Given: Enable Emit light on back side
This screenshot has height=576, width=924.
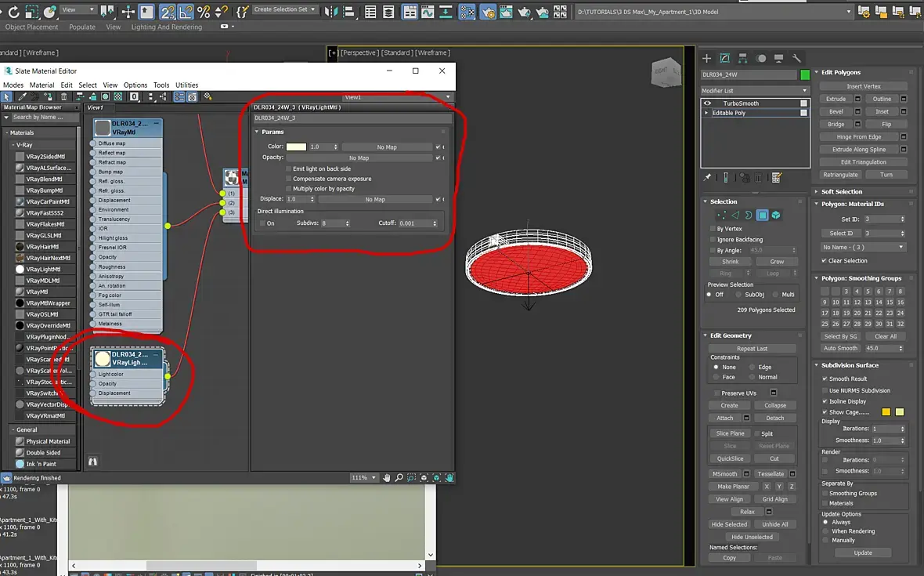Looking at the screenshot, I should click(288, 168).
